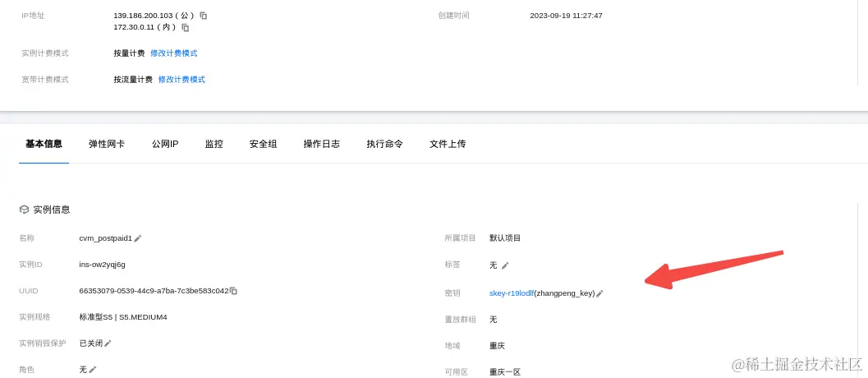Switch to the 弹性网卡 tab
Viewport: 868px width, 378px height.
[107, 144]
